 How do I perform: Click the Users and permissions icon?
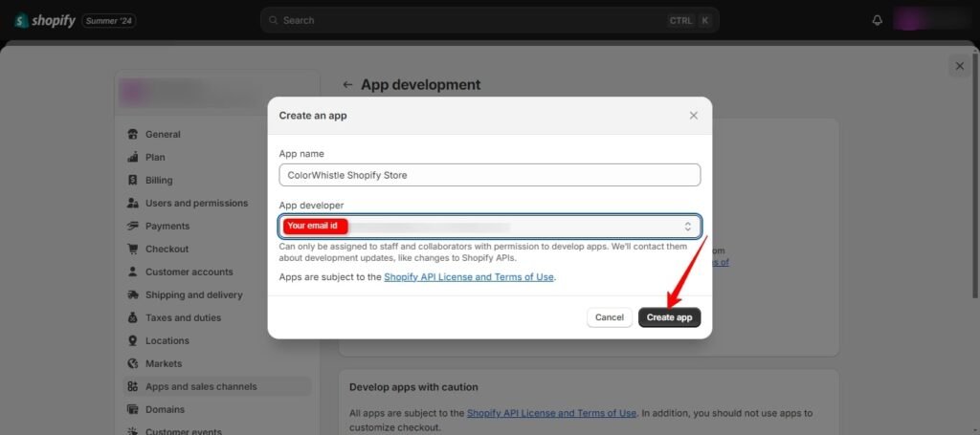pyautogui.click(x=132, y=204)
